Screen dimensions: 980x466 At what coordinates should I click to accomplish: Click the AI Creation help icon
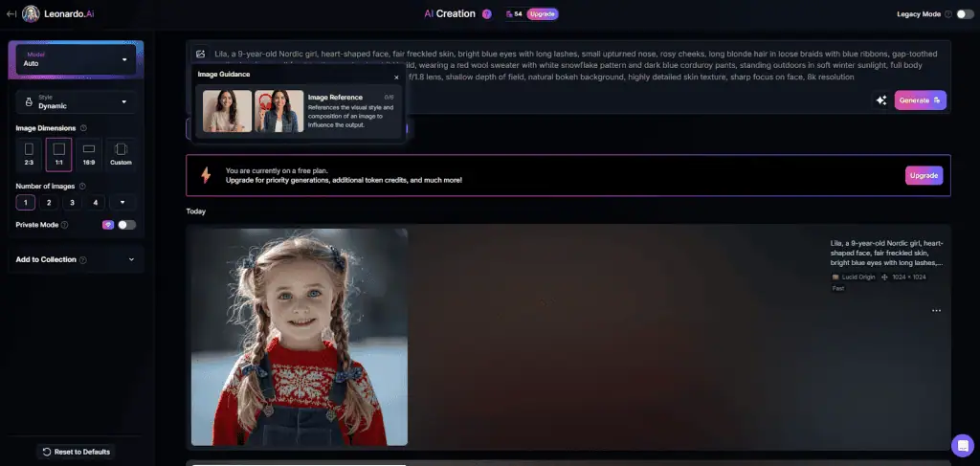487,13
